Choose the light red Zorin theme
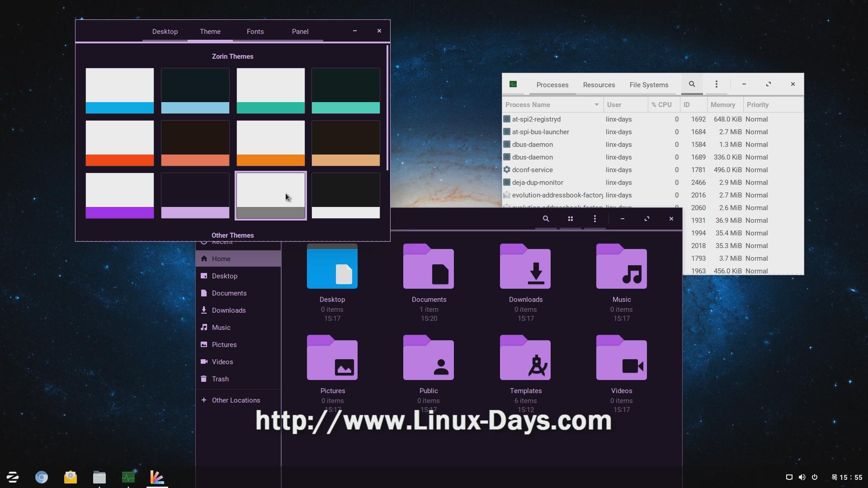 (120, 143)
